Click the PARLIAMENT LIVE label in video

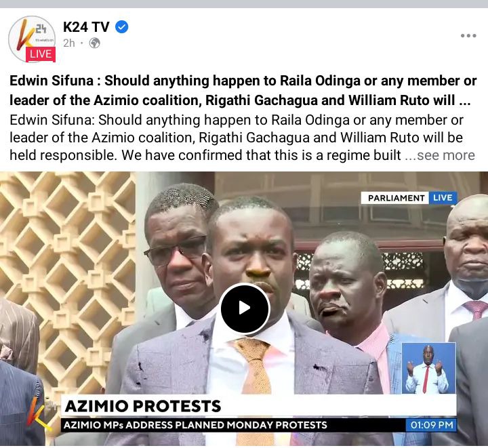pos(409,198)
